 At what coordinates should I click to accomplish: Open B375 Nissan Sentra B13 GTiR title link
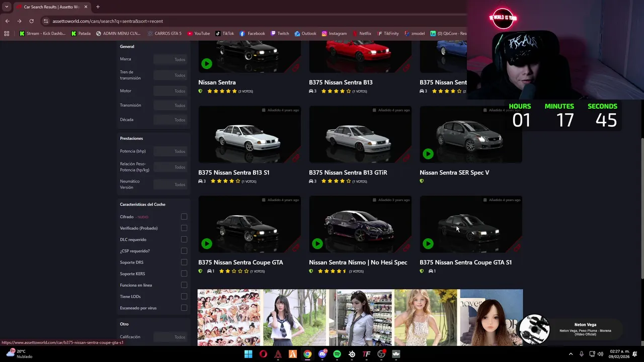[x=348, y=172]
